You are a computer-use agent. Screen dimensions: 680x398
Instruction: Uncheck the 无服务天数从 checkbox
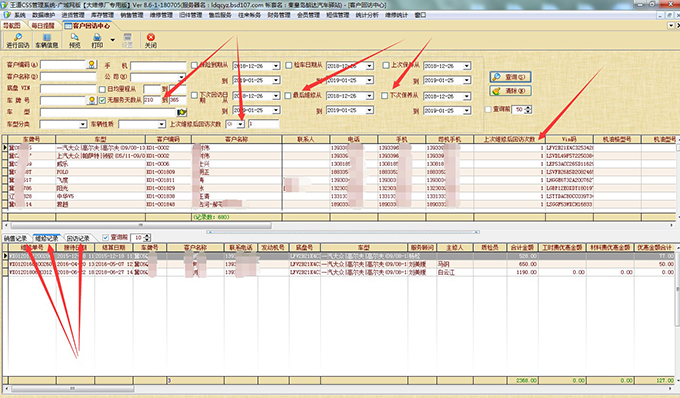pos(102,100)
